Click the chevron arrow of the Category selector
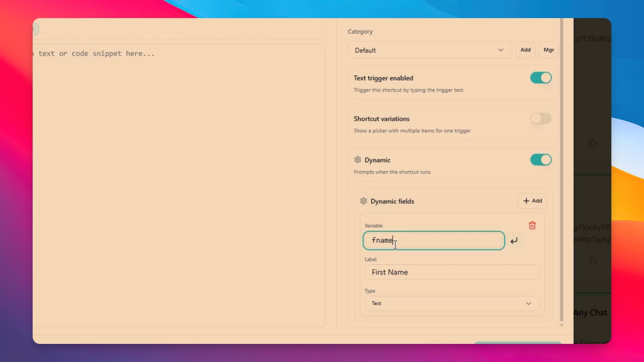 501,50
